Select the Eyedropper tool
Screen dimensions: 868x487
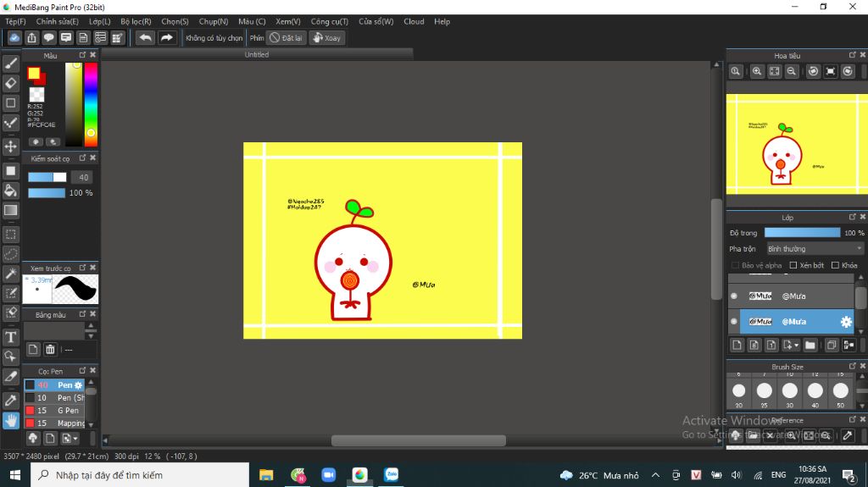click(x=10, y=400)
